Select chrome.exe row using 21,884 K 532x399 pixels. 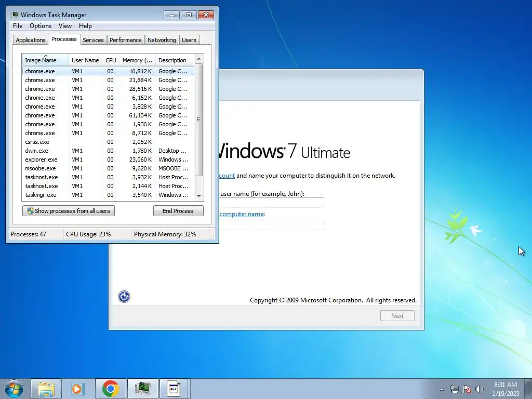tap(108, 80)
